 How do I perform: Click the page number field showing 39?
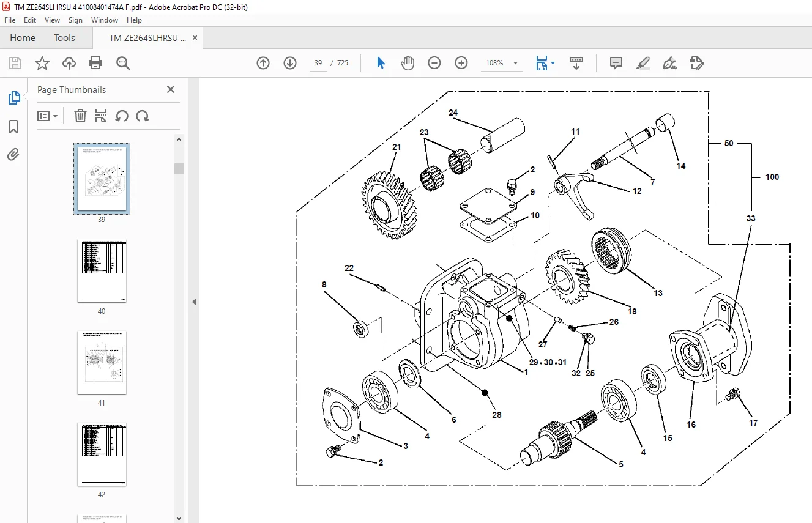[x=318, y=63]
